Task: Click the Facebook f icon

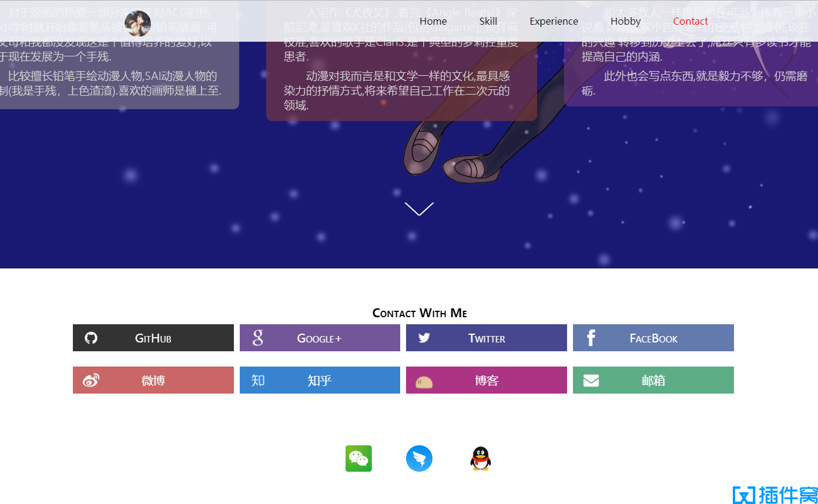Action: click(x=591, y=338)
